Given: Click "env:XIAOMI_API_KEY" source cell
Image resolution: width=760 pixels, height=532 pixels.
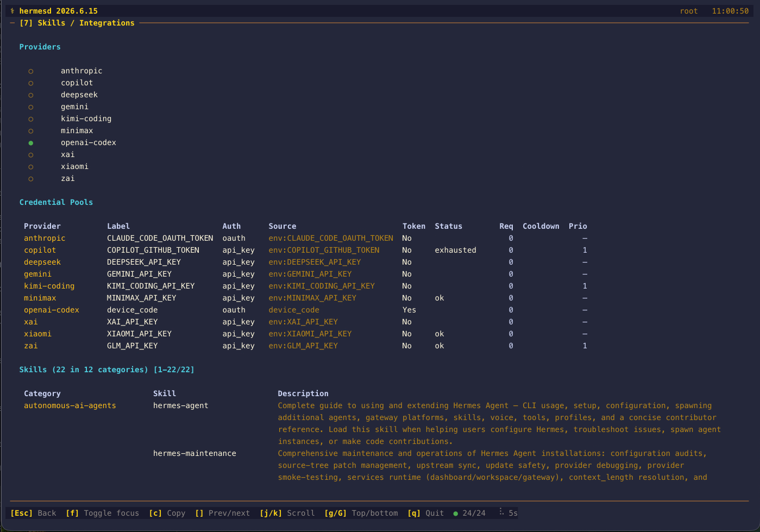Looking at the screenshot, I should pyautogui.click(x=310, y=334).
